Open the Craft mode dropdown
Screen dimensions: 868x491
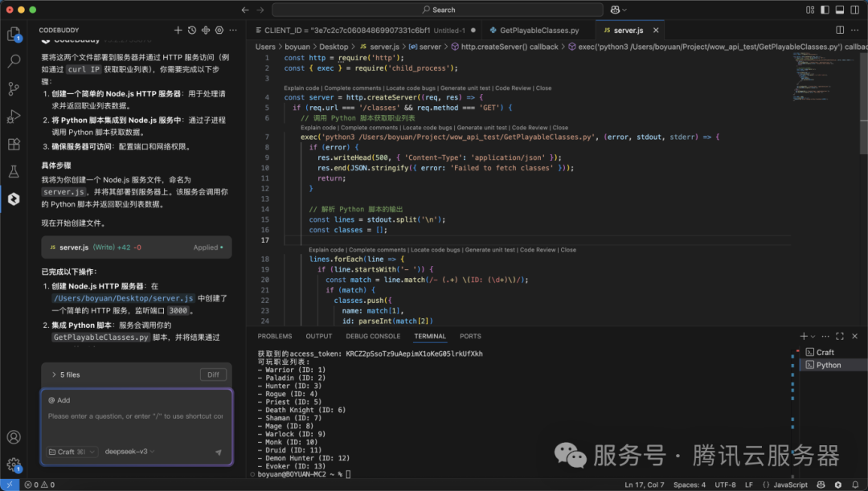72,452
